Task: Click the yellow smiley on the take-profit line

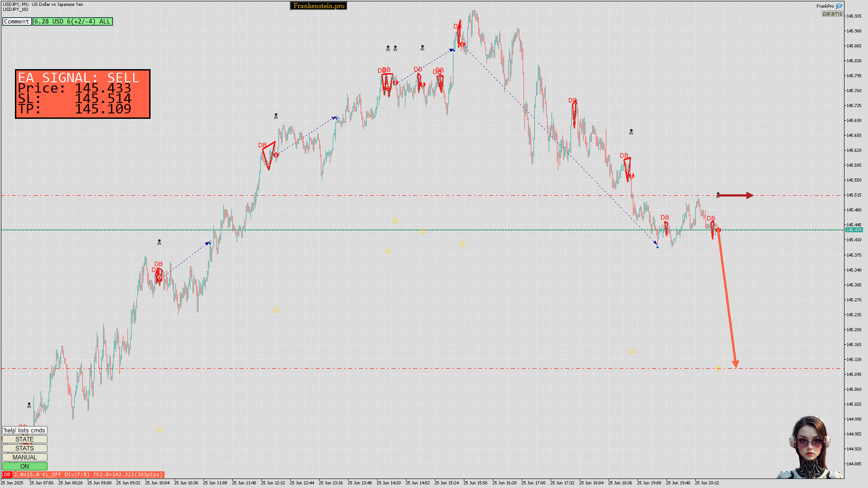Action: (x=718, y=369)
